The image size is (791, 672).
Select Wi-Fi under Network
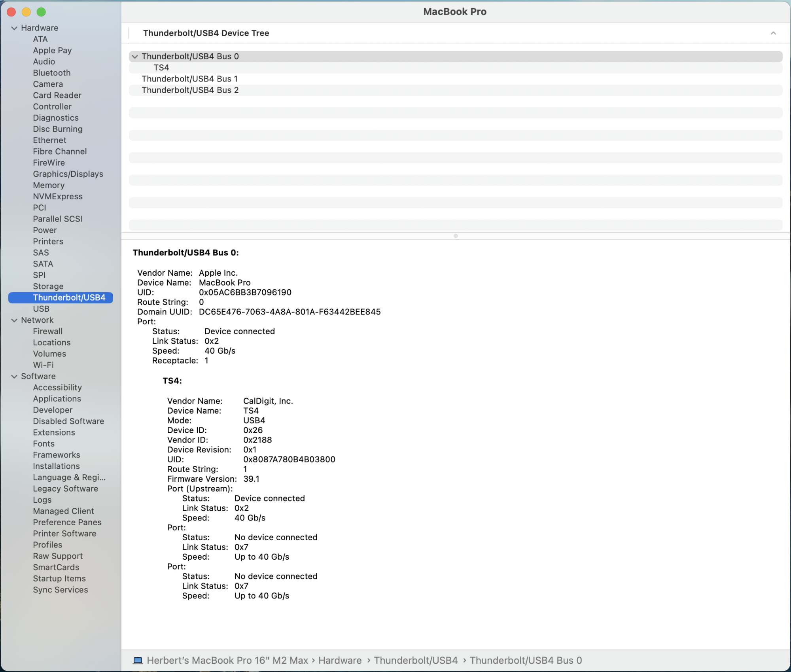(43, 365)
